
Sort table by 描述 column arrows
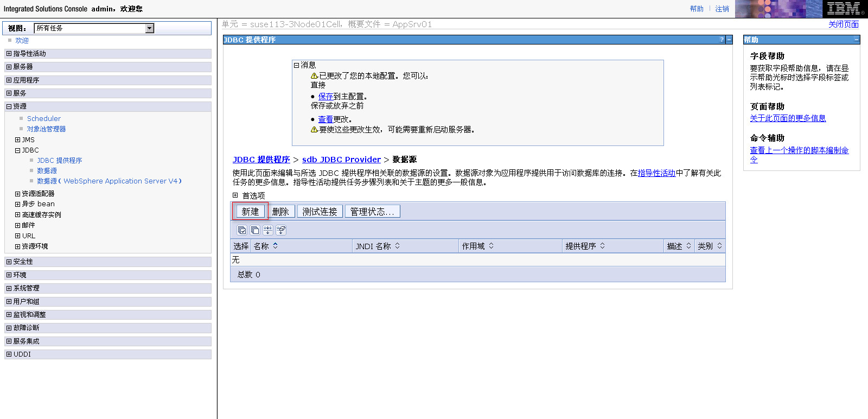tap(689, 246)
